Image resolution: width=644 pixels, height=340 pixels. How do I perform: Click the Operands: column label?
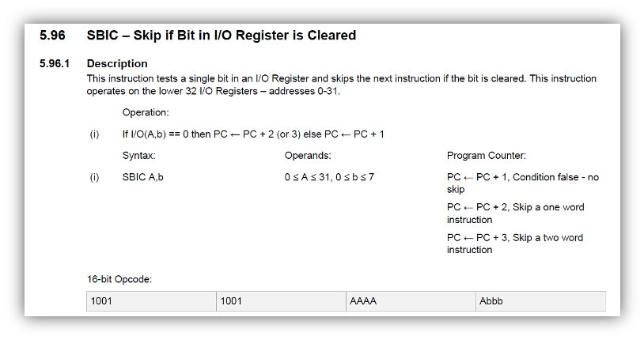pos(307,156)
